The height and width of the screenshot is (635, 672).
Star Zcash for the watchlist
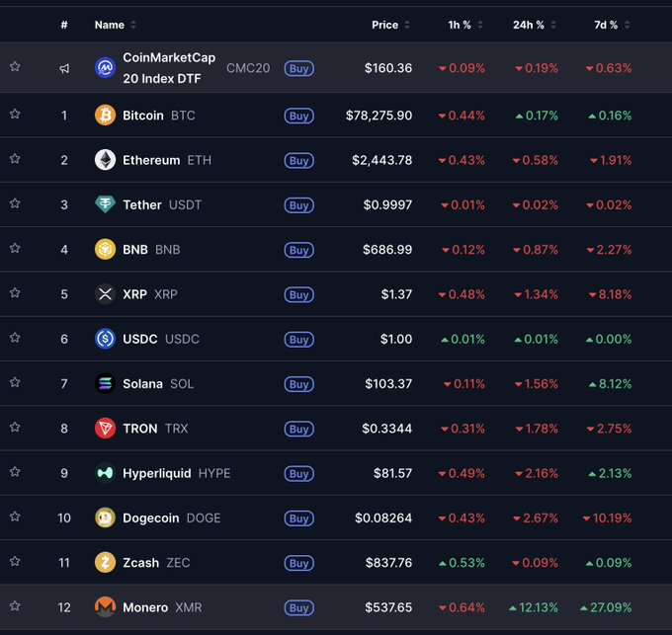point(15,561)
